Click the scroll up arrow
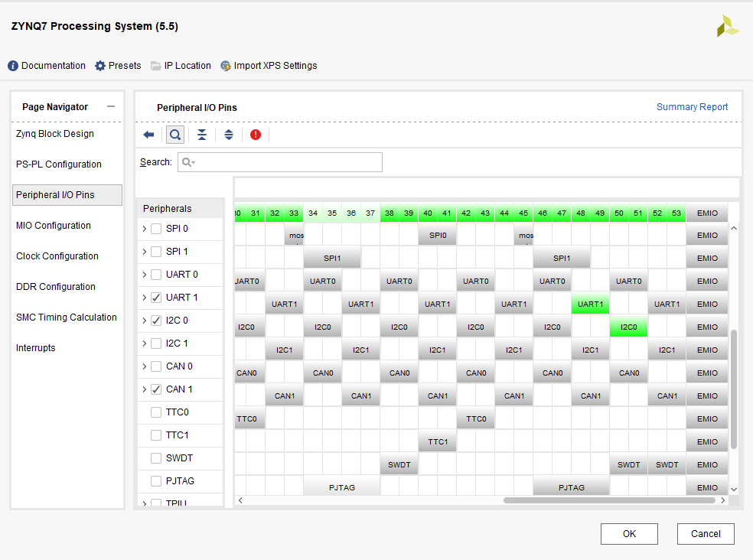Screen dimensions: 753x560 coord(734,228)
